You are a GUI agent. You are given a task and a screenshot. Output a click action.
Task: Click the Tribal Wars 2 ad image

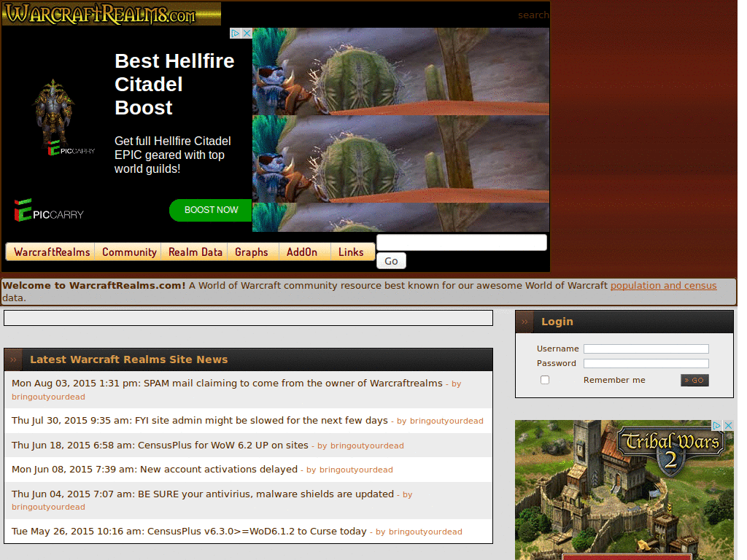(624, 489)
